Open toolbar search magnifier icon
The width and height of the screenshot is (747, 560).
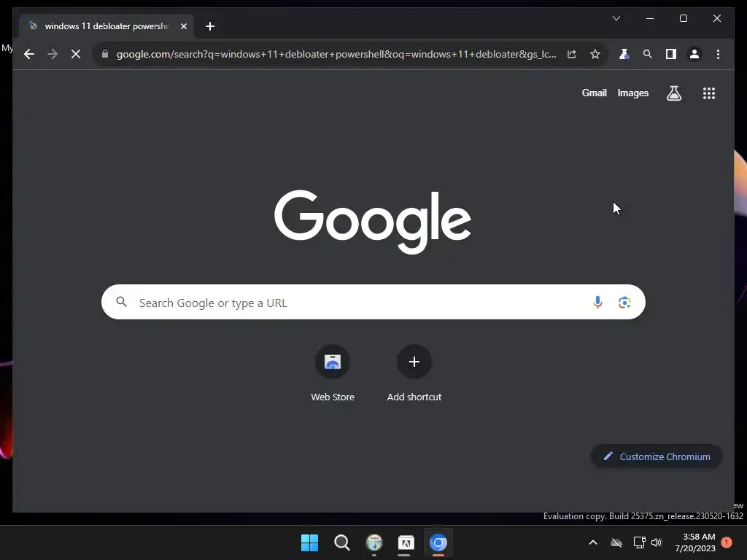(647, 54)
